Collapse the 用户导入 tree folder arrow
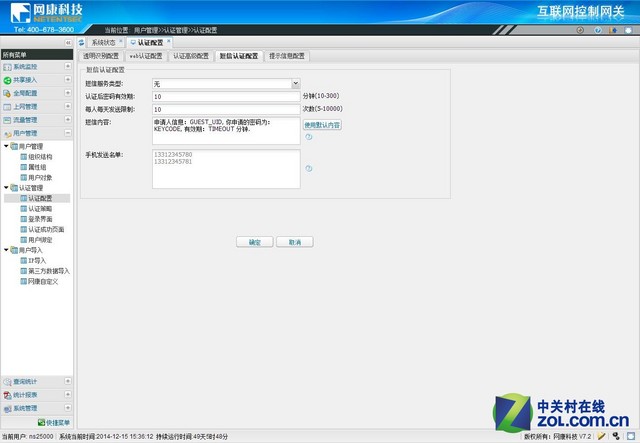 [x=6, y=249]
